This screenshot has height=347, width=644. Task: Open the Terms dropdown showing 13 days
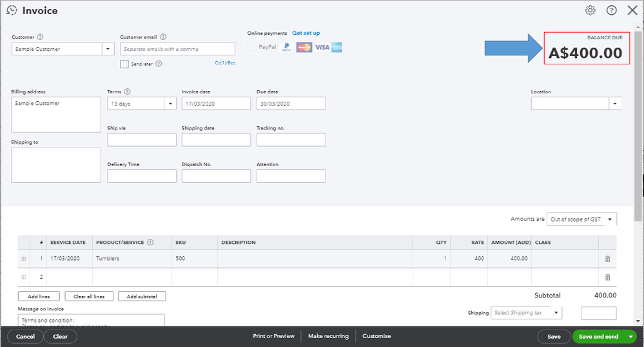coord(170,104)
